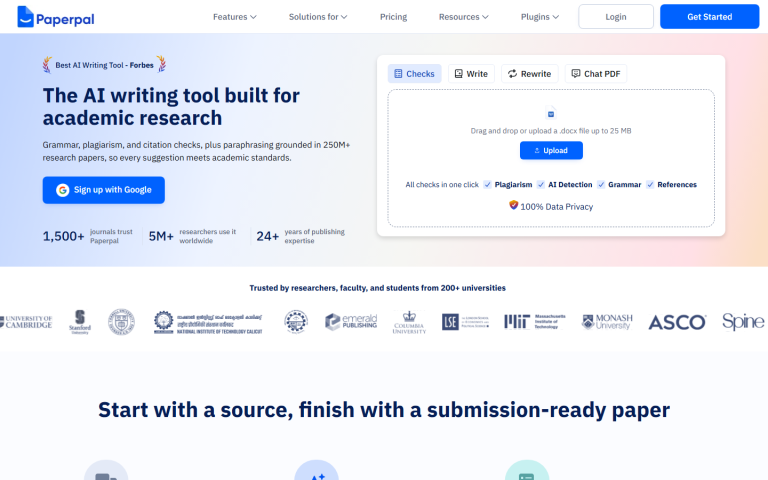Switch to the Checks tab
The height and width of the screenshot is (480, 768).
(x=414, y=74)
